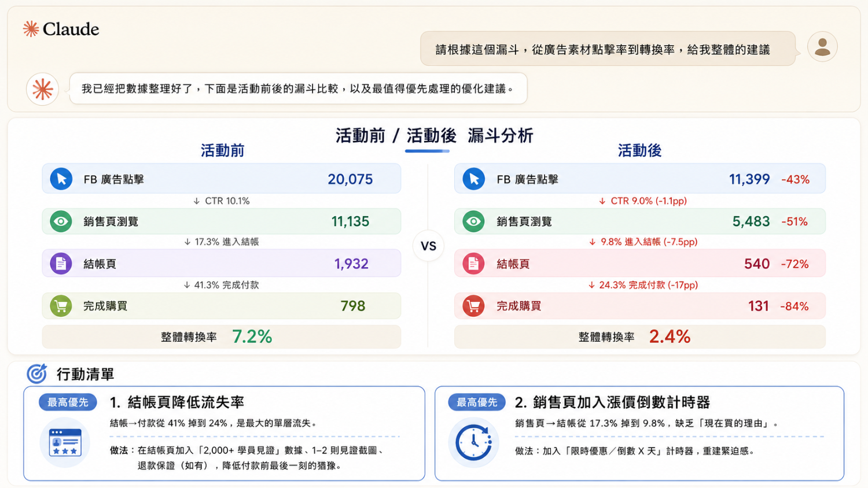Click the 最高優先 badge on 結帳頁降低流失率

click(68, 402)
